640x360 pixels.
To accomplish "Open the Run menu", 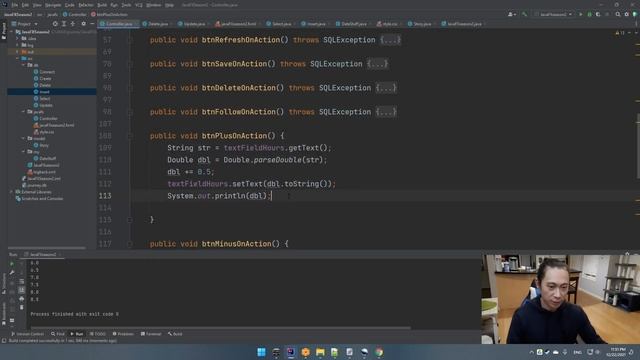I will [114, 5].
